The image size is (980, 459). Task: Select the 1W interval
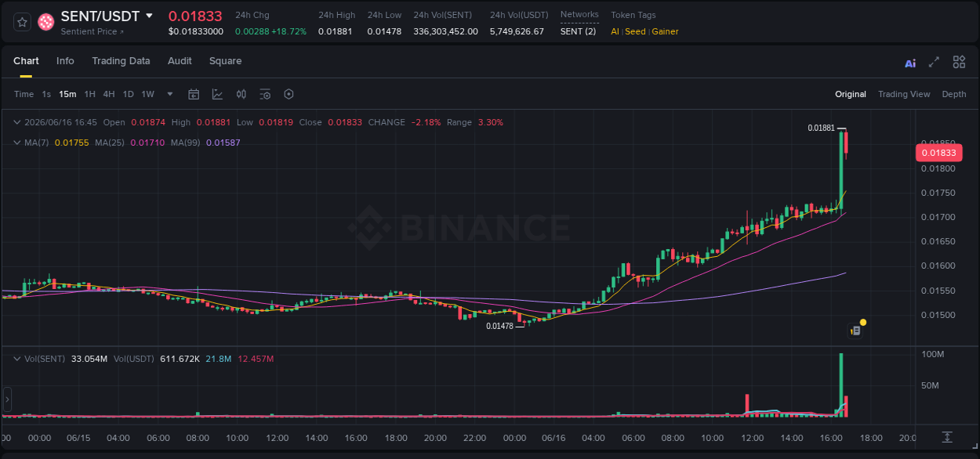click(147, 94)
